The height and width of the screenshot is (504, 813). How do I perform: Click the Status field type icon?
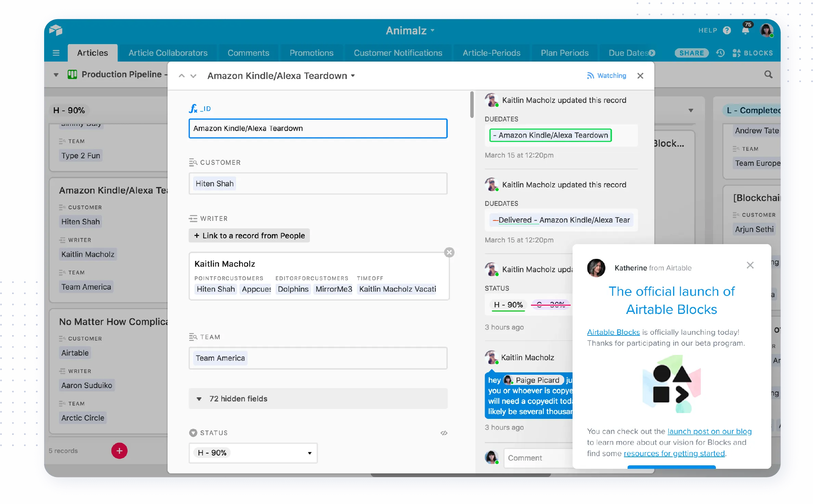[193, 433]
